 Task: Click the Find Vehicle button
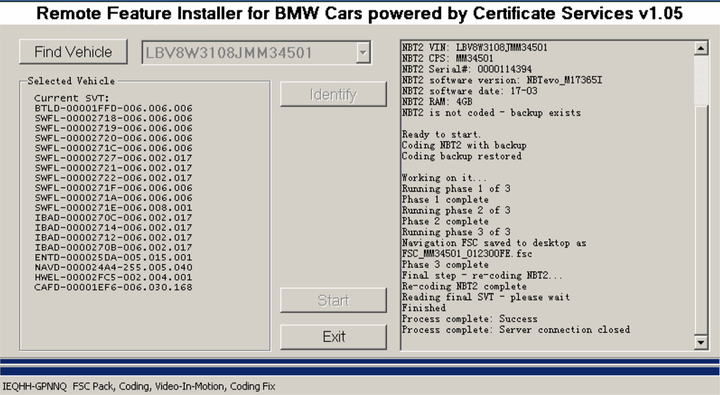coord(73,51)
